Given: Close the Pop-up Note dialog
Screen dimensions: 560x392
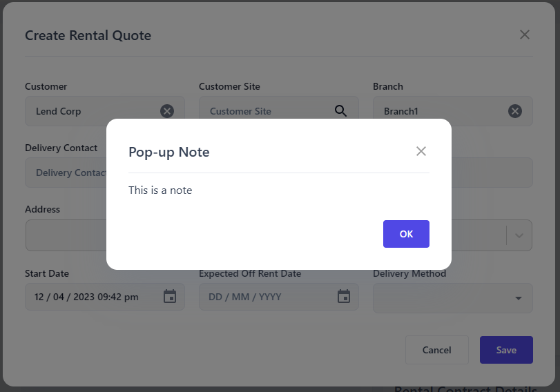Looking at the screenshot, I should click(421, 151).
